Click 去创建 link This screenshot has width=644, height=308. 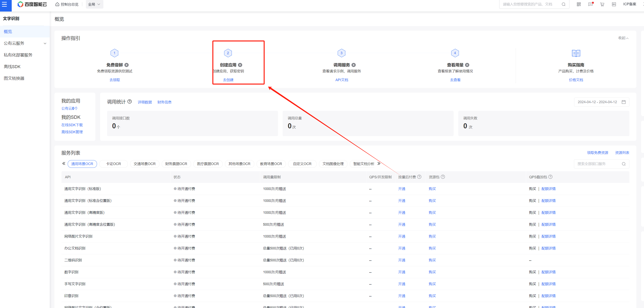pos(228,80)
